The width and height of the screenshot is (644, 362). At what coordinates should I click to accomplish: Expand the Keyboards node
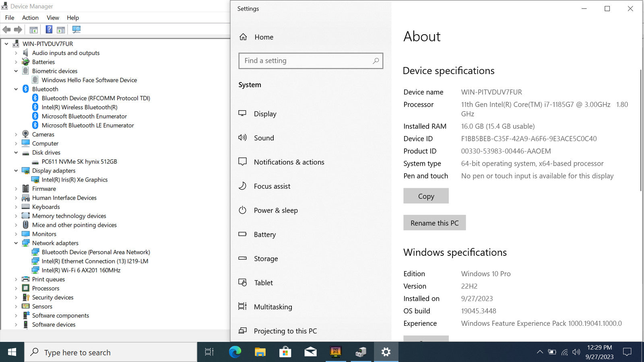16,207
